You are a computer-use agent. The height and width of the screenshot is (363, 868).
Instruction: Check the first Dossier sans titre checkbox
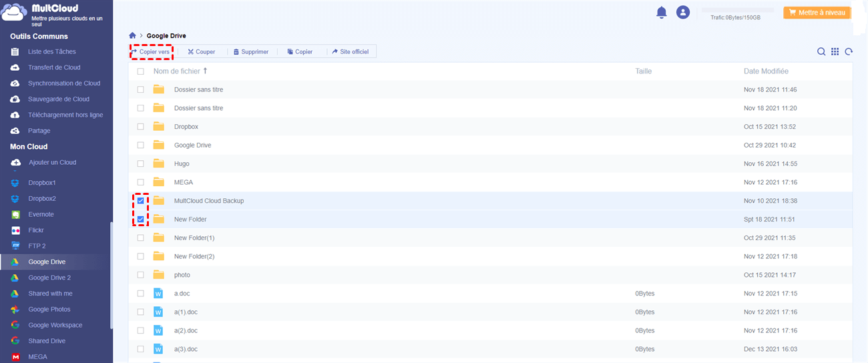pyautogui.click(x=141, y=89)
